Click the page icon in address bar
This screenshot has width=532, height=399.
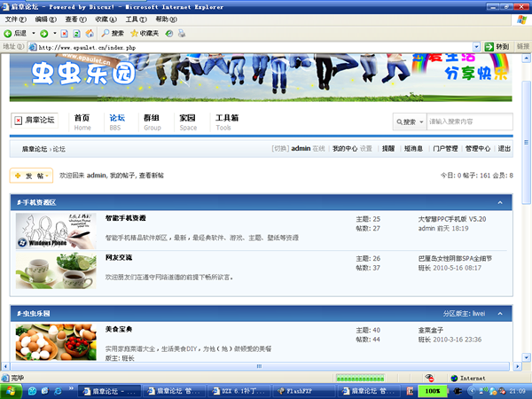(33, 47)
